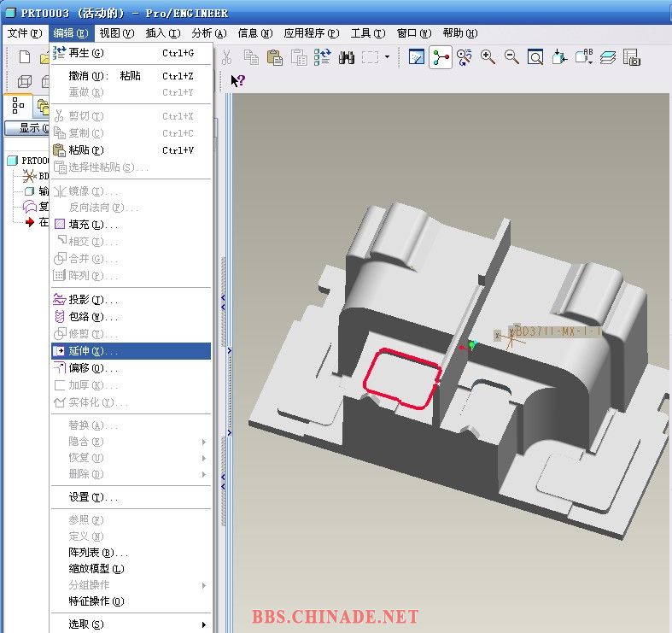Screen dimensions: 672x633
Task: Choose 包络(W) menu entry
Action: click(131, 316)
